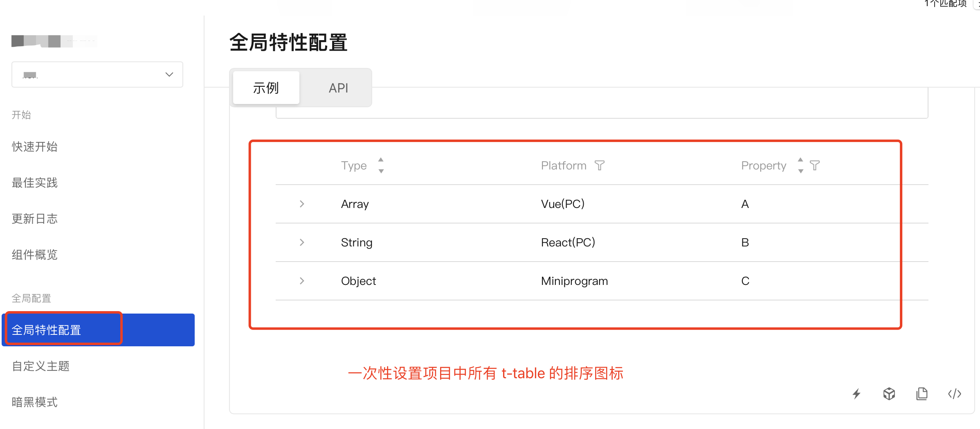
Task: Toggle ascending sort on the Property column
Action: pos(800,160)
